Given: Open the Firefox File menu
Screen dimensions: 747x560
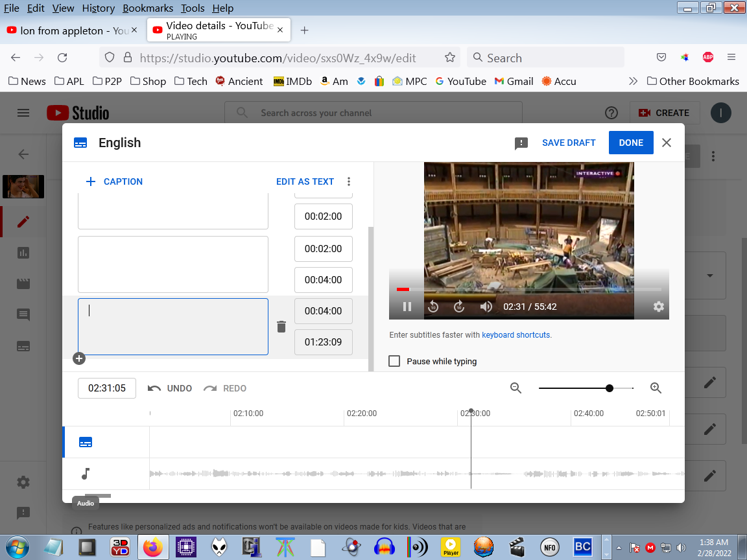Looking at the screenshot, I should tap(12, 8).
